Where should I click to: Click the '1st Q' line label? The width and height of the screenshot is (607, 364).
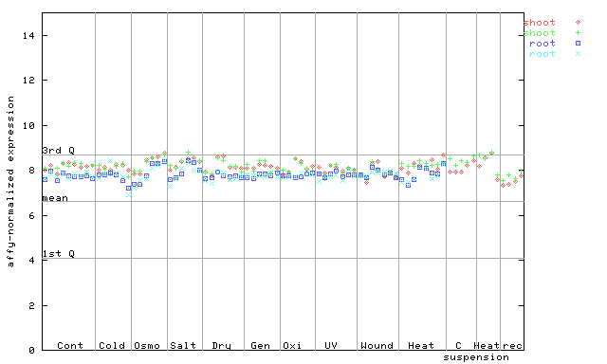[x=59, y=253]
